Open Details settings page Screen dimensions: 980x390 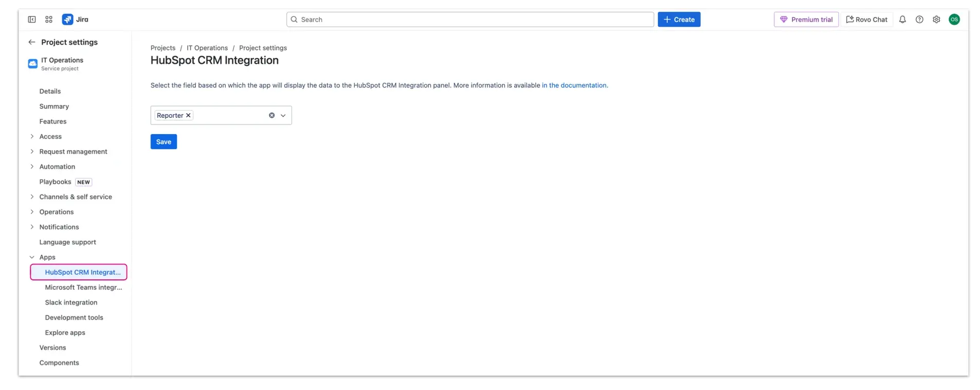click(x=50, y=91)
